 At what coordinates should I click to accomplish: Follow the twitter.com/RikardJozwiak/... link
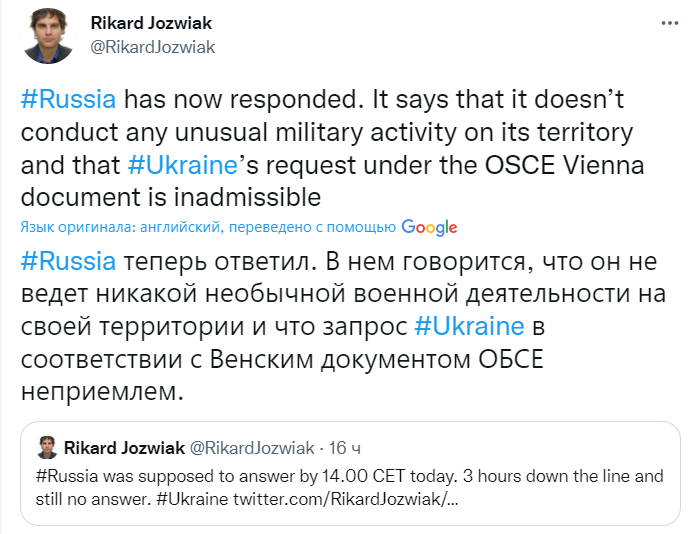tap(346, 499)
